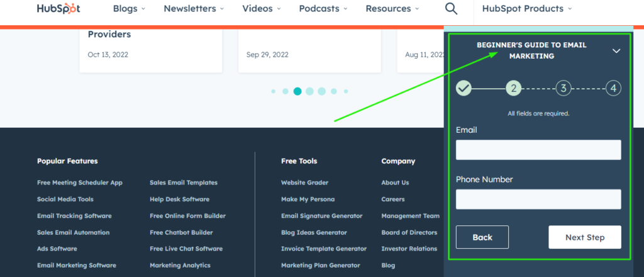
Task: Expand the Videos menu
Action: point(262,9)
